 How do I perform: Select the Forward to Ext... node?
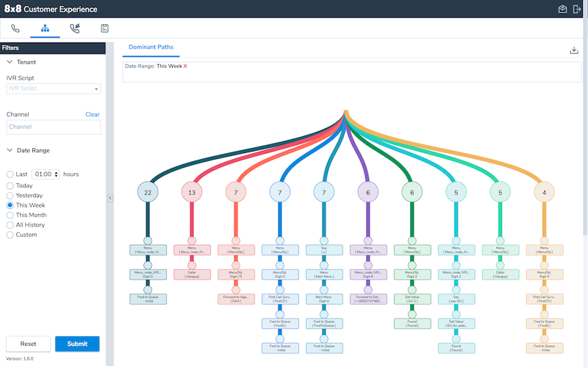pyautogui.click(x=368, y=299)
